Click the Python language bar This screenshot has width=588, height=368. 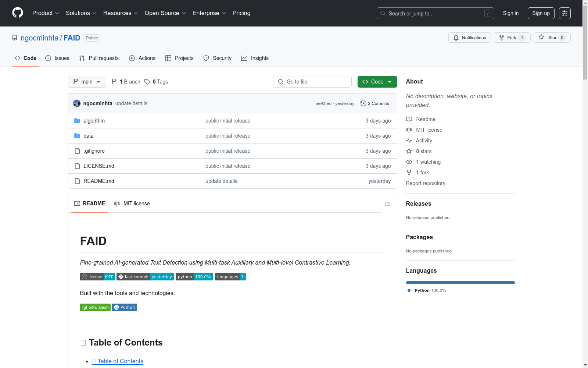pos(460,283)
